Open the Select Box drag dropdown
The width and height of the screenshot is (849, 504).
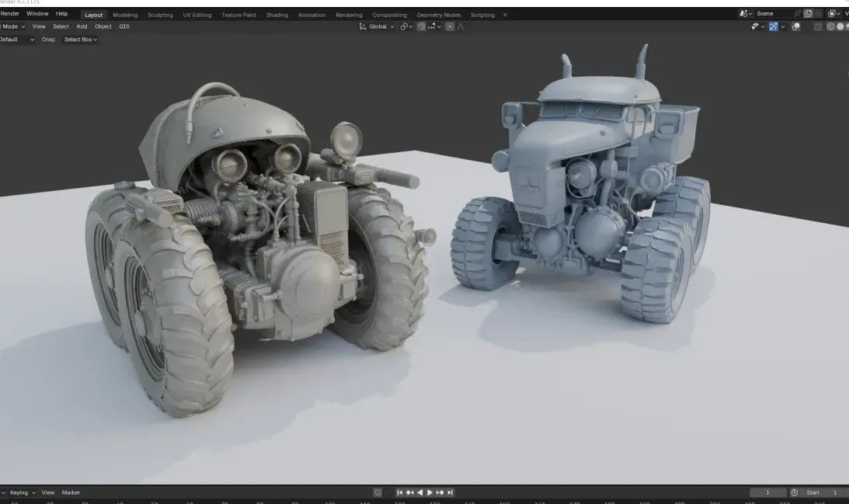[x=80, y=40]
